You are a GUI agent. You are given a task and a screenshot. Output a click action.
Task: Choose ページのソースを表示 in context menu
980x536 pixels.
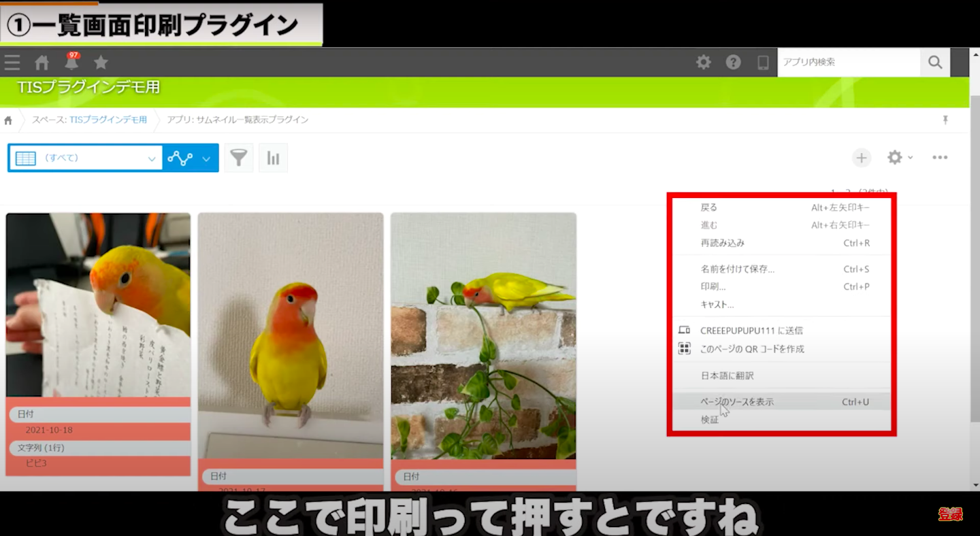(736, 402)
